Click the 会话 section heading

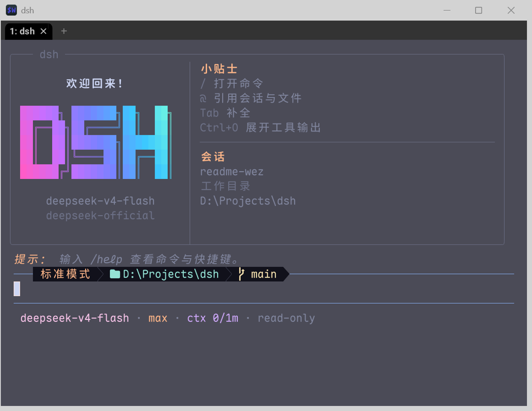tap(213, 157)
